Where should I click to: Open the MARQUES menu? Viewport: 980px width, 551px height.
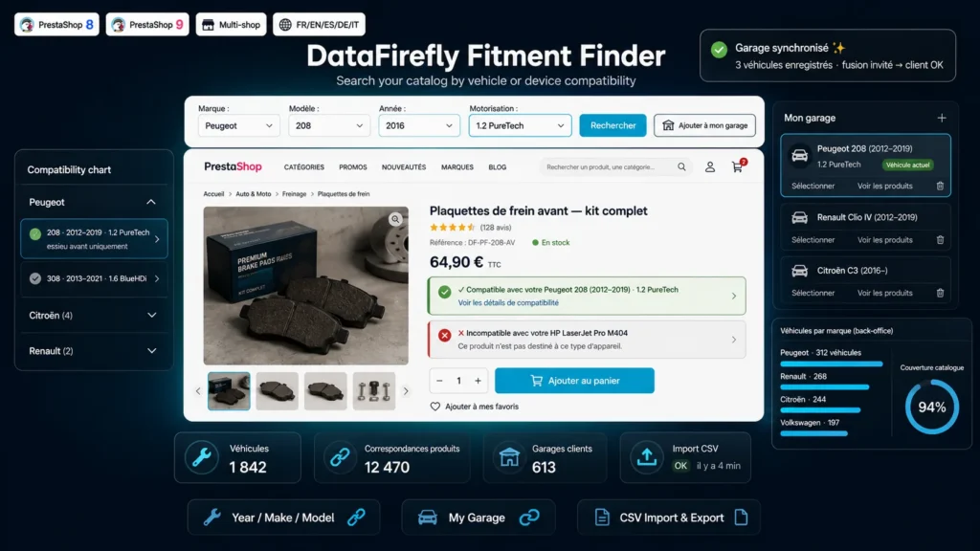coord(457,167)
